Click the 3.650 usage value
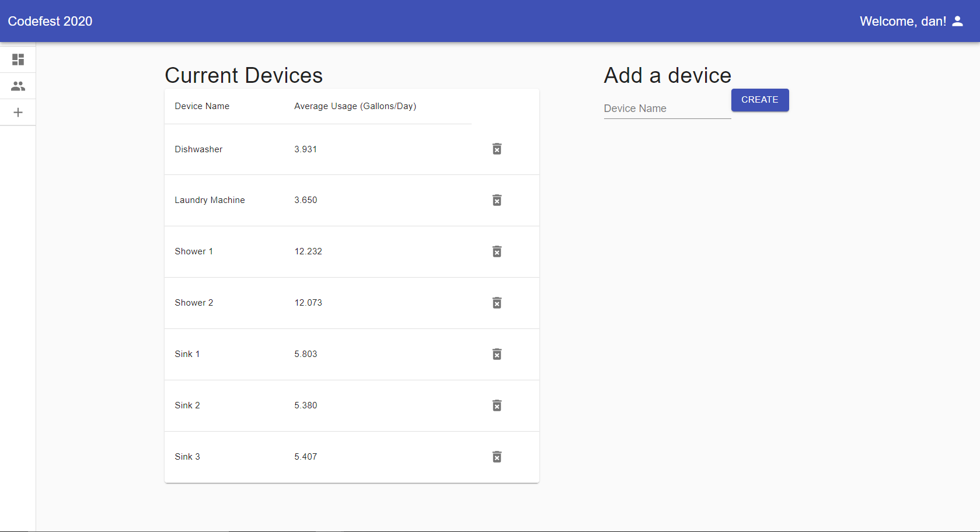Viewport: 980px width, 532px height. pyautogui.click(x=306, y=200)
